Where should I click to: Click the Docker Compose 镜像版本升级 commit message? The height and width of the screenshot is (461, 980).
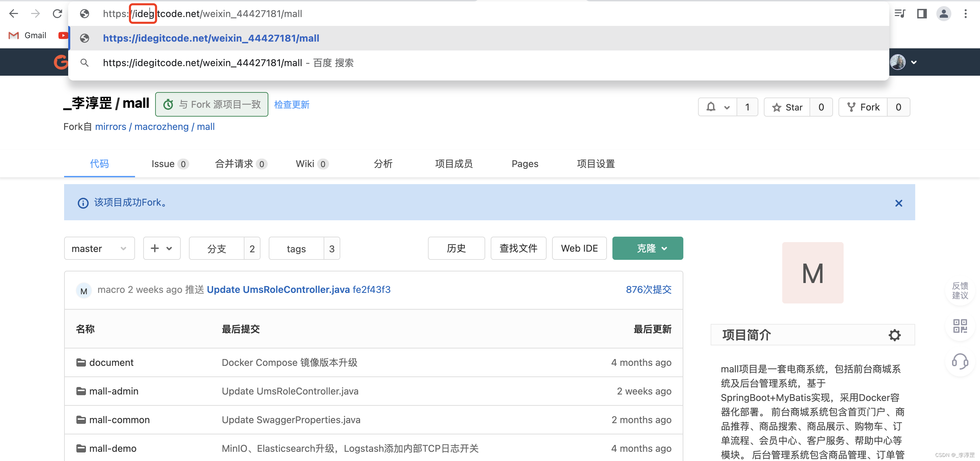(289, 362)
